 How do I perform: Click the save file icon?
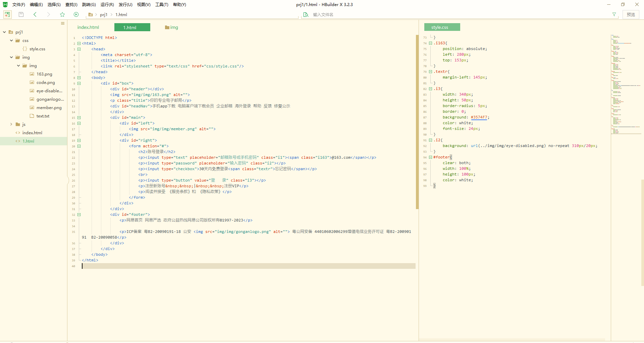[x=21, y=14]
